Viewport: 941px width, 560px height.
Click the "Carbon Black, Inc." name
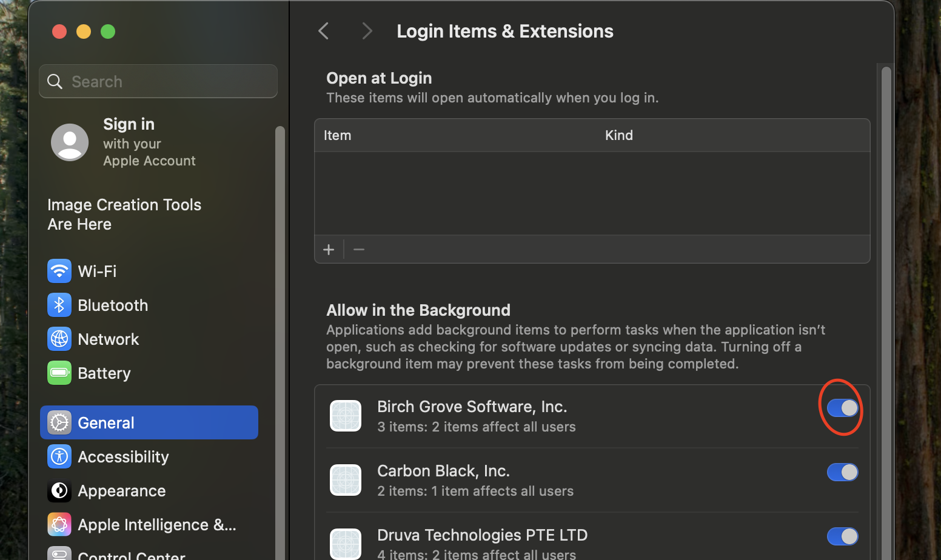point(444,471)
